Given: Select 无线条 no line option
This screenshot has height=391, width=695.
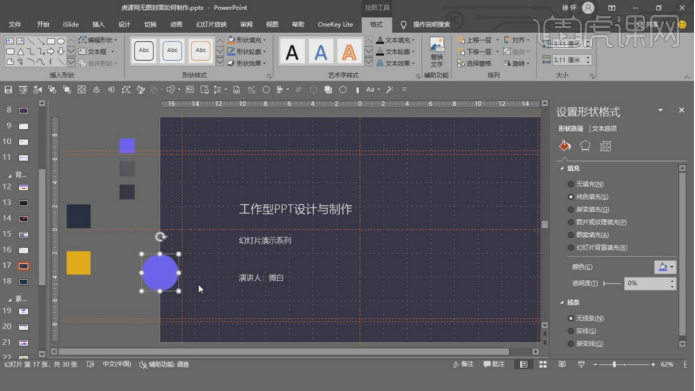Looking at the screenshot, I should (x=585, y=318).
